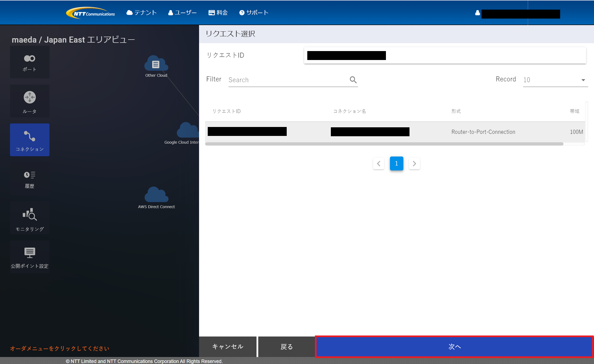Click the Google Cloud Interconnect cloud icon
This screenshot has width=594, height=364.
[x=187, y=130]
